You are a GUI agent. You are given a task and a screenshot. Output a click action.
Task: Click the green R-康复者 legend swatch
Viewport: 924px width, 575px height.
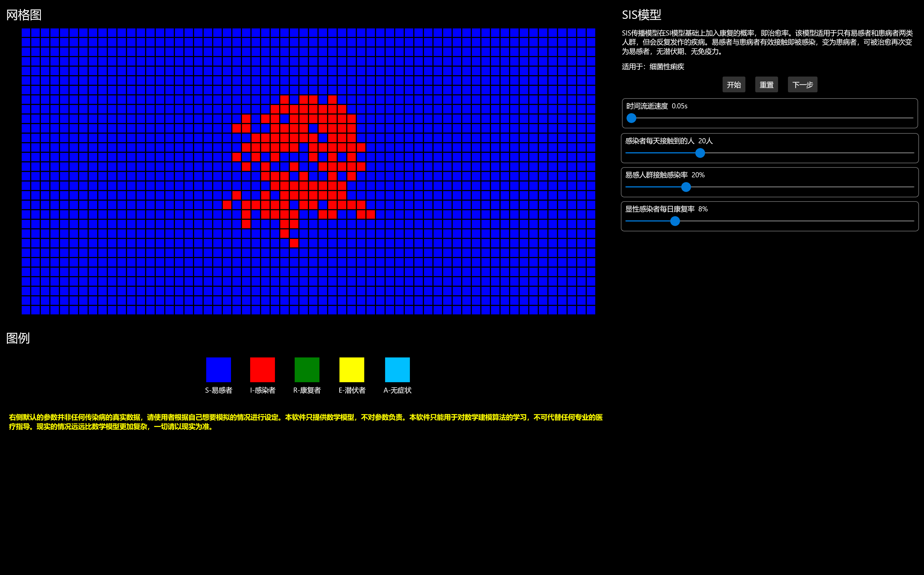click(x=307, y=370)
